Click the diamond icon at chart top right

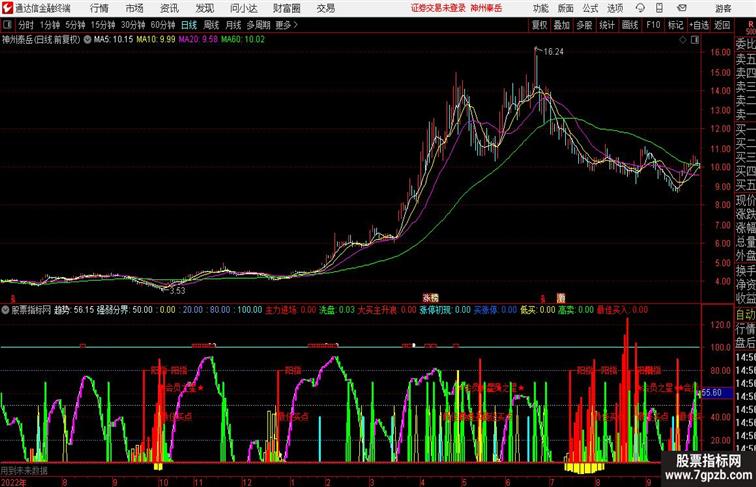pos(683,40)
